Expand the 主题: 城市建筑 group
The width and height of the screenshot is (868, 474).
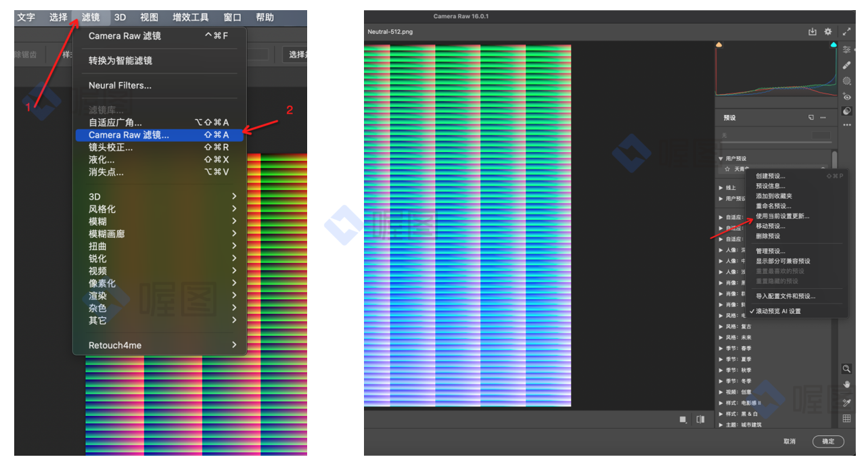(x=721, y=425)
